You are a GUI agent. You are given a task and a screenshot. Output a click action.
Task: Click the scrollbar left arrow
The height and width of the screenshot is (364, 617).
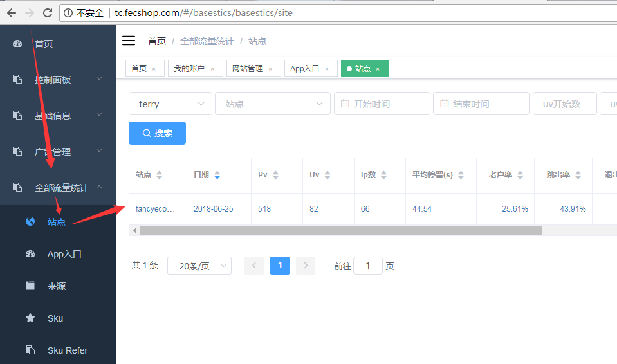pos(134,231)
